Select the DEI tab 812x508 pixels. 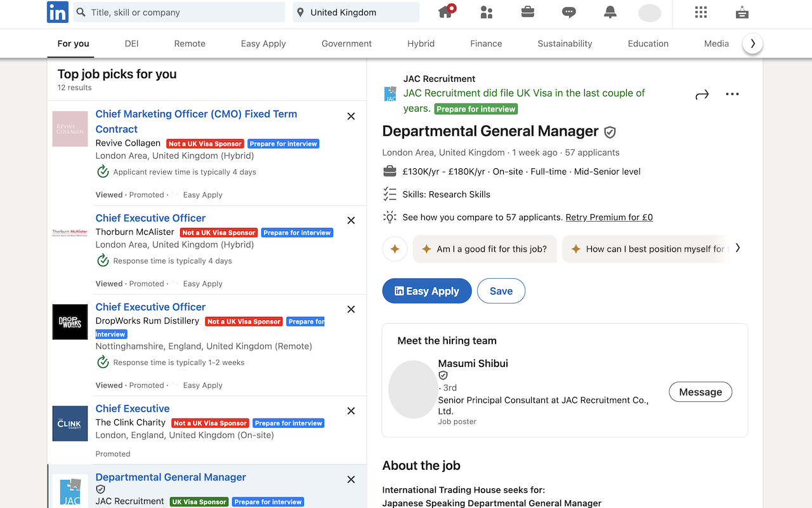click(132, 44)
